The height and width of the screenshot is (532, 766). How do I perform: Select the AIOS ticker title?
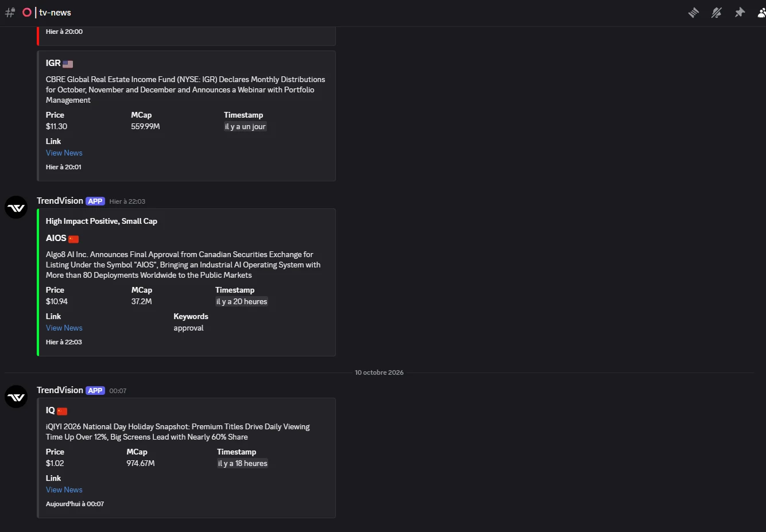(56, 238)
